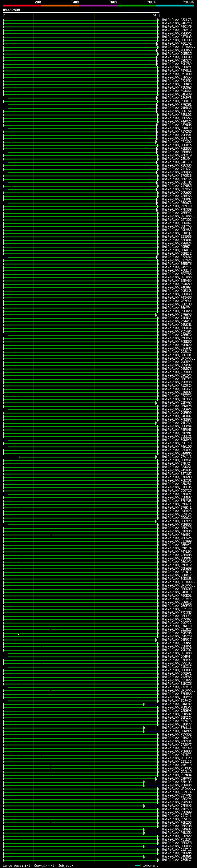The width and height of the screenshot is (197, 868).
Task: Select label UniRef100_A8FLY1
Action: [x=177, y=139]
